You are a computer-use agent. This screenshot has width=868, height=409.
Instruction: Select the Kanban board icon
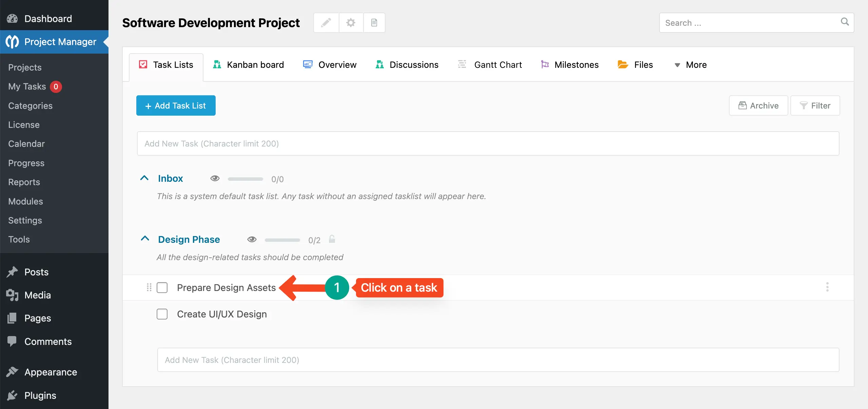(x=217, y=64)
